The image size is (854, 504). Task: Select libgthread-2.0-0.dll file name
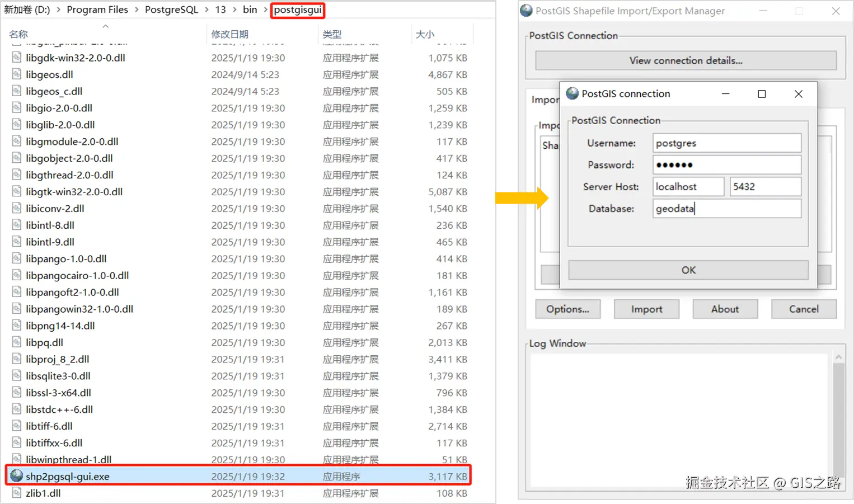(69, 175)
